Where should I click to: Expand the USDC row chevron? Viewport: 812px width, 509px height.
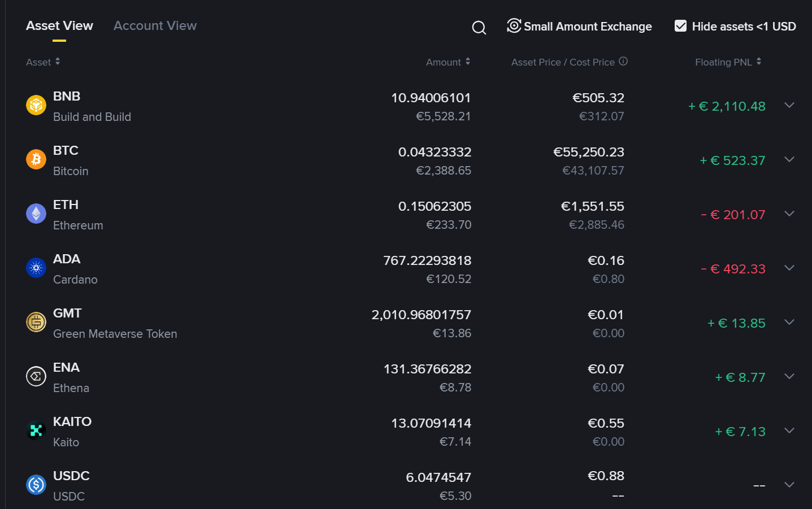pyautogui.click(x=789, y=485)
